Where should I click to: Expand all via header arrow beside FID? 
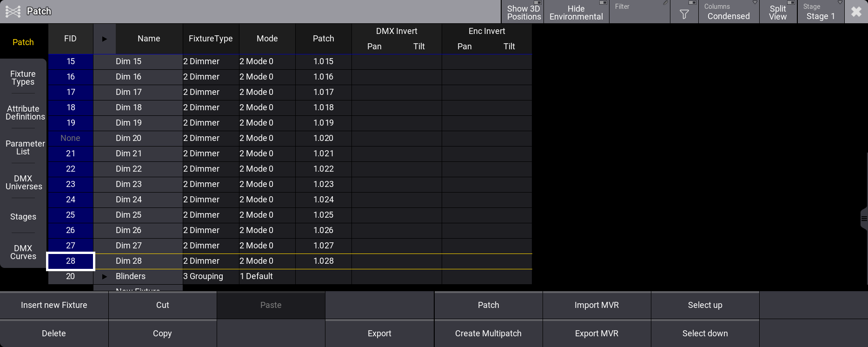pyautogui.click(x=104, y=39)
